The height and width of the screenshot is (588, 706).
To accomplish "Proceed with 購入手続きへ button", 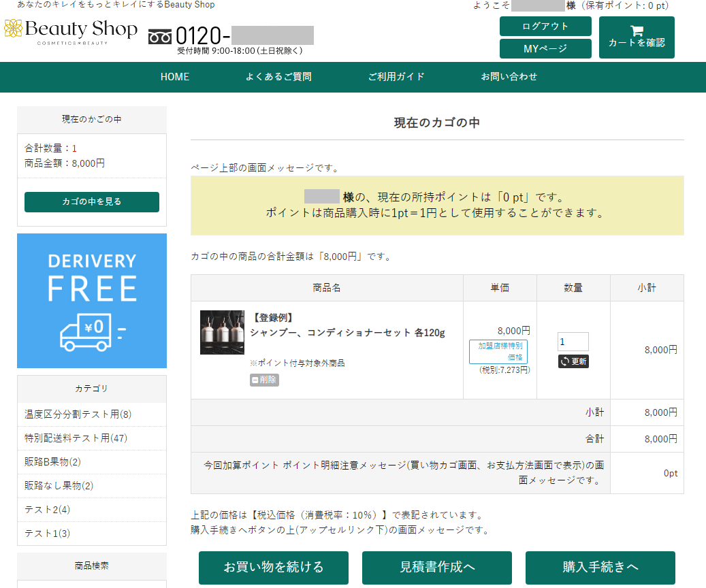I will pyautogui.click(x=600, y=568).
